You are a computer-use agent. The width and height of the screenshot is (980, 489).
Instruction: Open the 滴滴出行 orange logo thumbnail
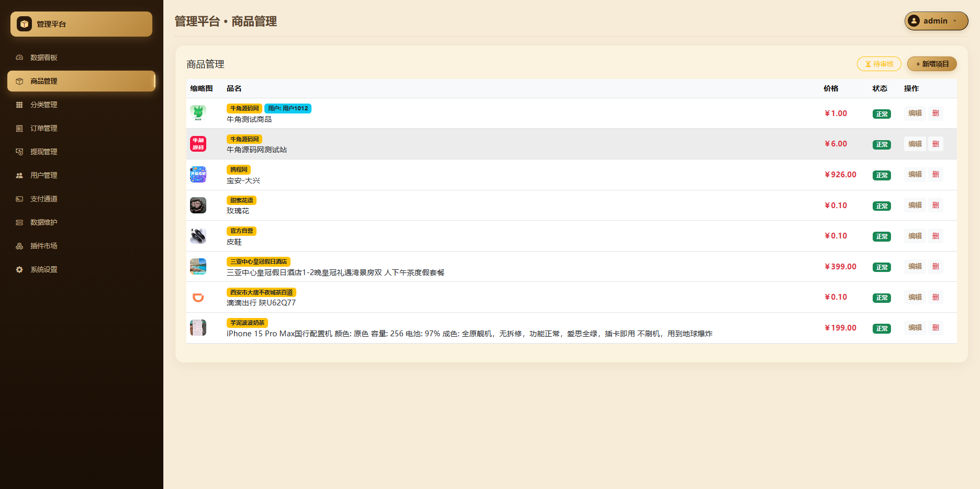click(x=198, y=297)
